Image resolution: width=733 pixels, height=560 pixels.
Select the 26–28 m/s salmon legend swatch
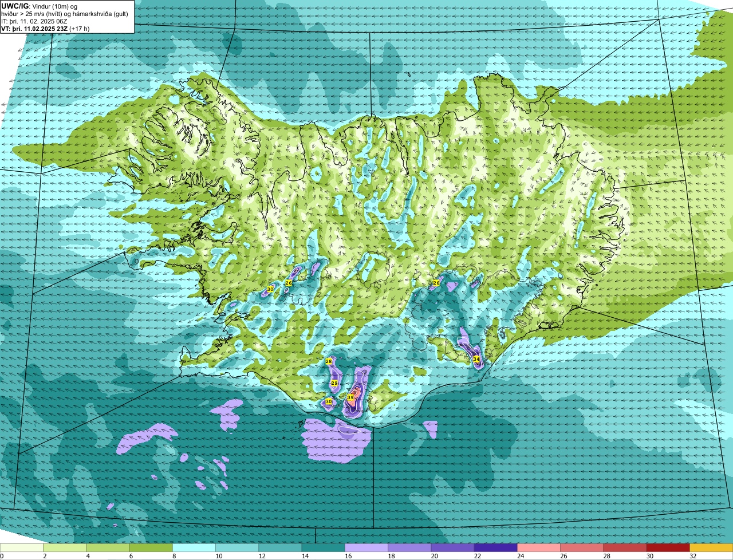(582, 548)
